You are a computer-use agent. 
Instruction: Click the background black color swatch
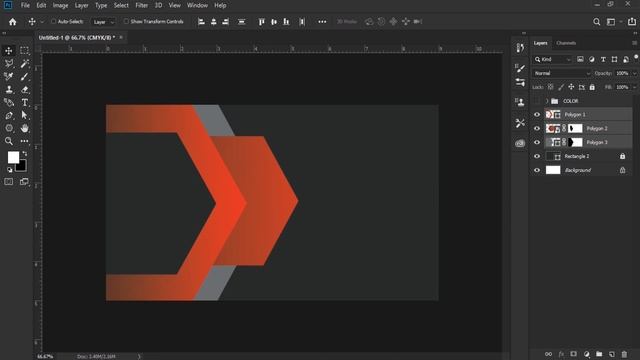pyautogui.click(x=22, y=166)
